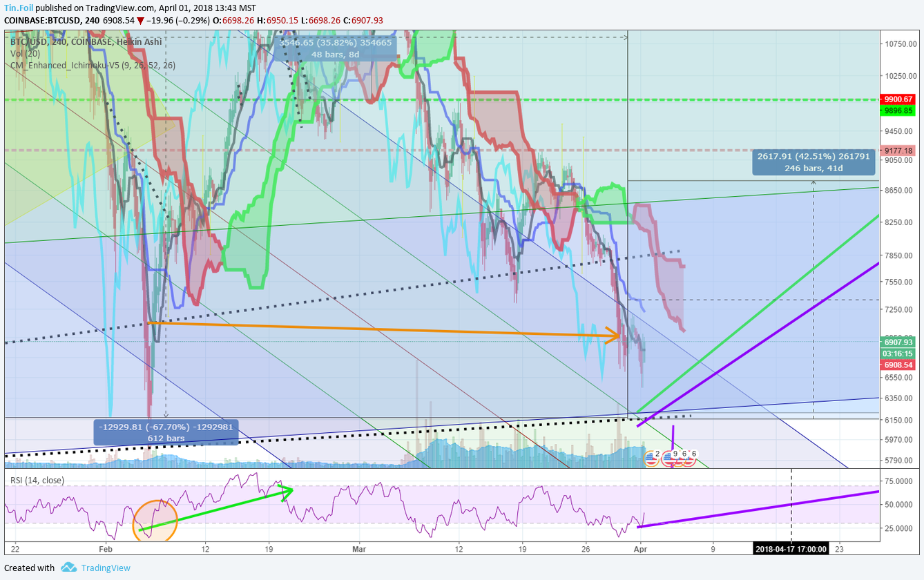Click the 7250.00 price scale value
This screenshot has width=924, height=580.
tap(900, 309)
